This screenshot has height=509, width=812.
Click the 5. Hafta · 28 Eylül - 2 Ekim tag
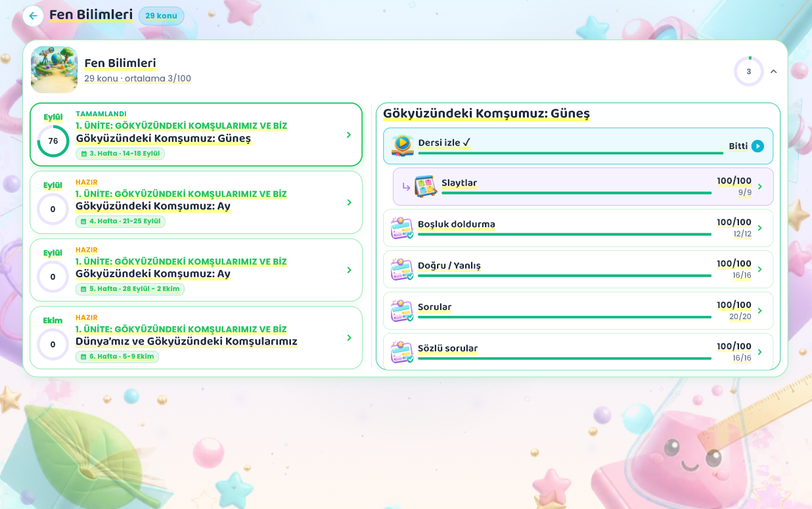(130, 289)
